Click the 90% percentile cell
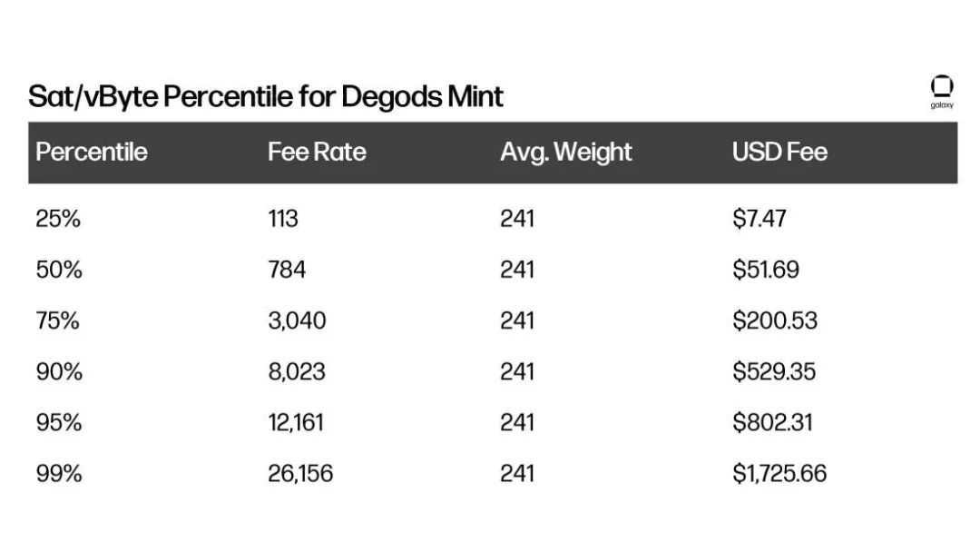This screenshot has width=980, height=552. click(59, 372)
